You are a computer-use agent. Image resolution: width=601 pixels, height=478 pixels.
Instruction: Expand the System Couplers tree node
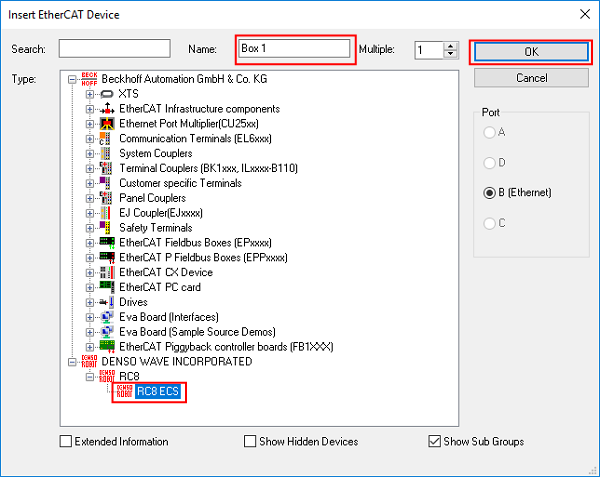(x=90, y=153)
